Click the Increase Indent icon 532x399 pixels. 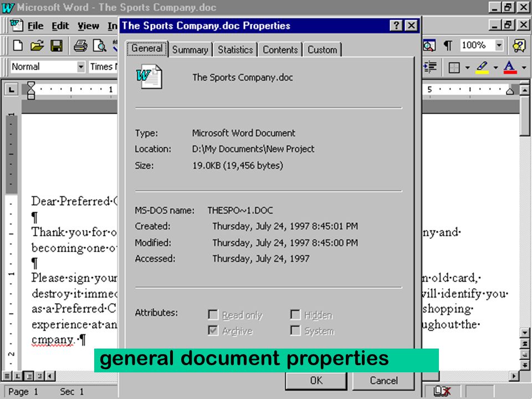coord(430,67)
